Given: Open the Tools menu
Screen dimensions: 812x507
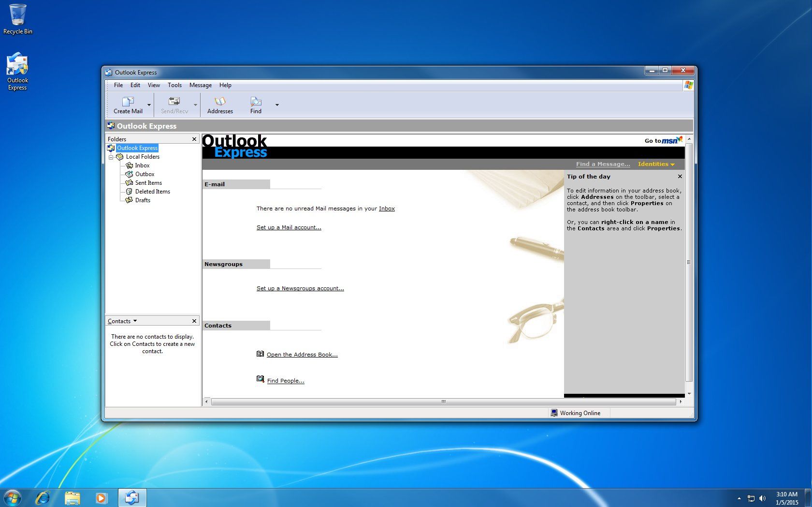Looking at the screenshot, I should click(174, 85).
